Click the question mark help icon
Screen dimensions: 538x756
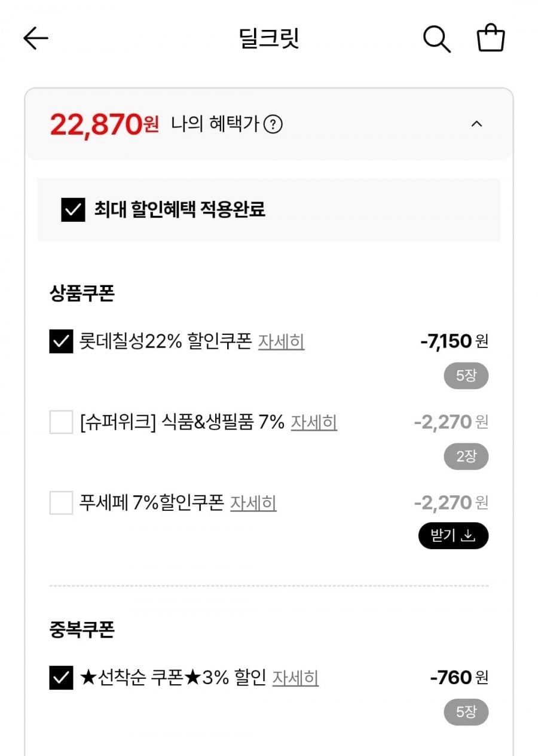tap(273, 125)
